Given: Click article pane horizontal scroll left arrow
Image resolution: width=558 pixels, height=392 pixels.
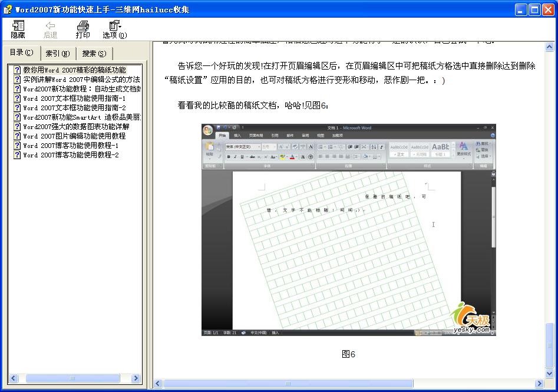Looking at the screenshot, I should [x=159, y=384].
